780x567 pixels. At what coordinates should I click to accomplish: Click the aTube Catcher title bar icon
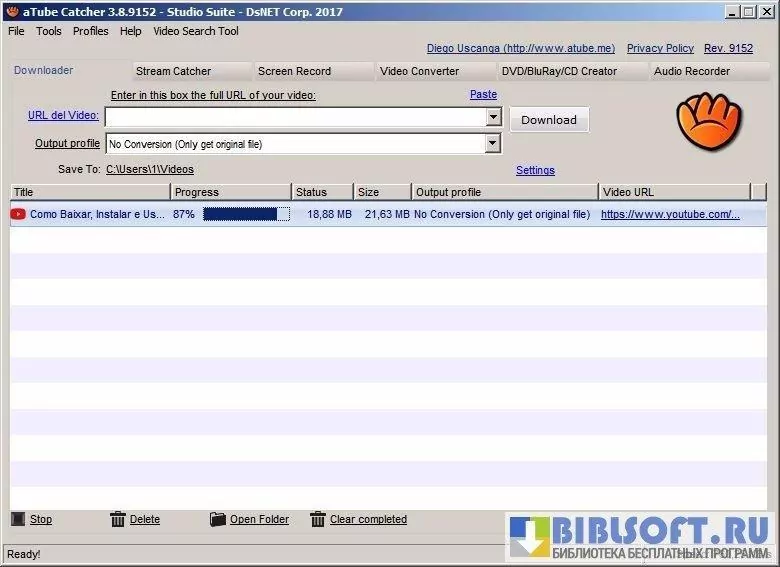(x=11, y=12)
